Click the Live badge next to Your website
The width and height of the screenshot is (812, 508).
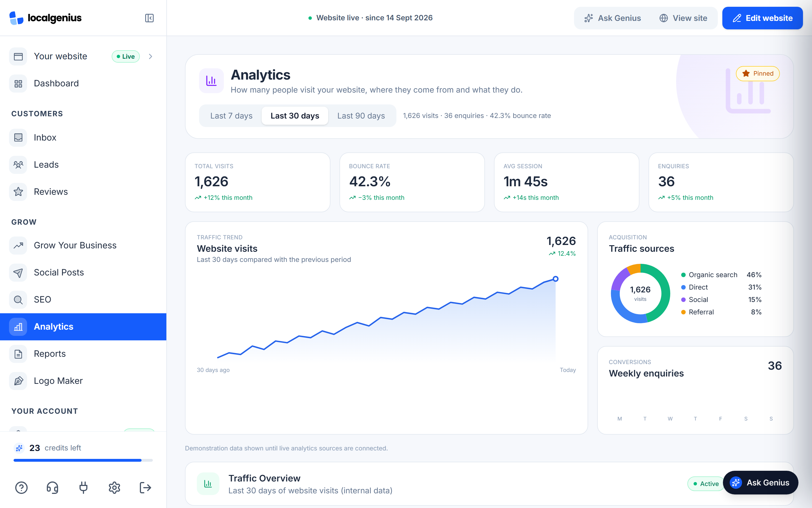point(125,56)
